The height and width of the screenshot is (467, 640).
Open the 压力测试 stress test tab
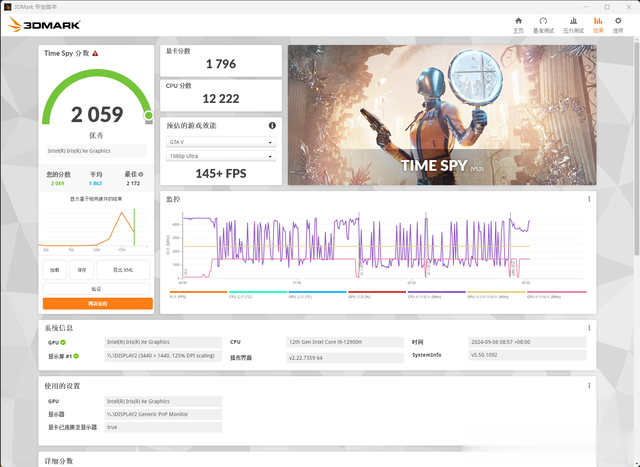coord(573,25)
